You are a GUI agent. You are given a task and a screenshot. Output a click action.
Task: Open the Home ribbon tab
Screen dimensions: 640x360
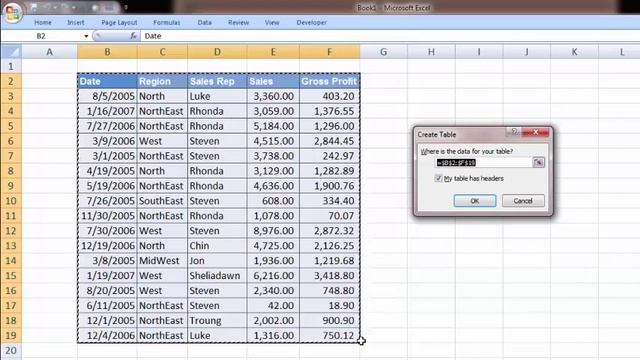(43, 22)
